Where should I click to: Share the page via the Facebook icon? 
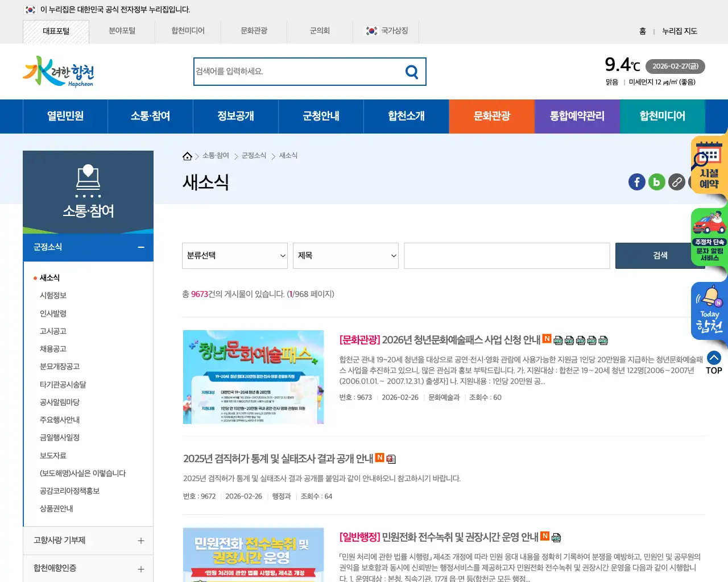[636, 182]
